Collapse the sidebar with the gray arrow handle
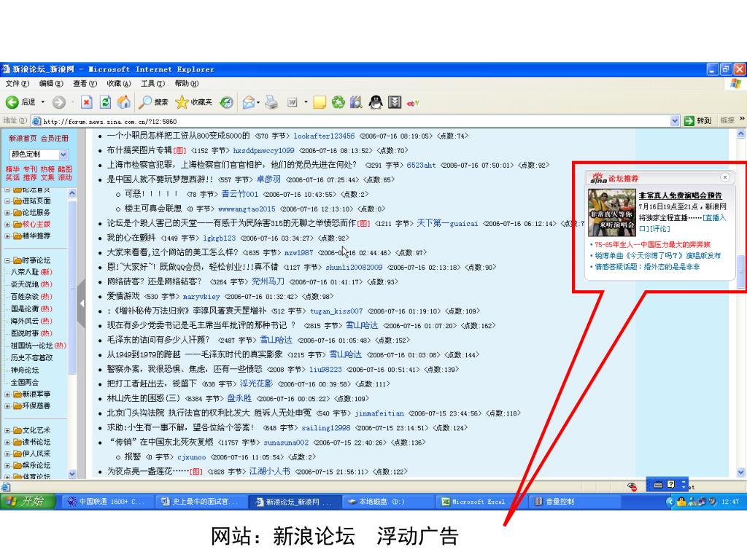747x560 pixels. click(x=82, y=303)
